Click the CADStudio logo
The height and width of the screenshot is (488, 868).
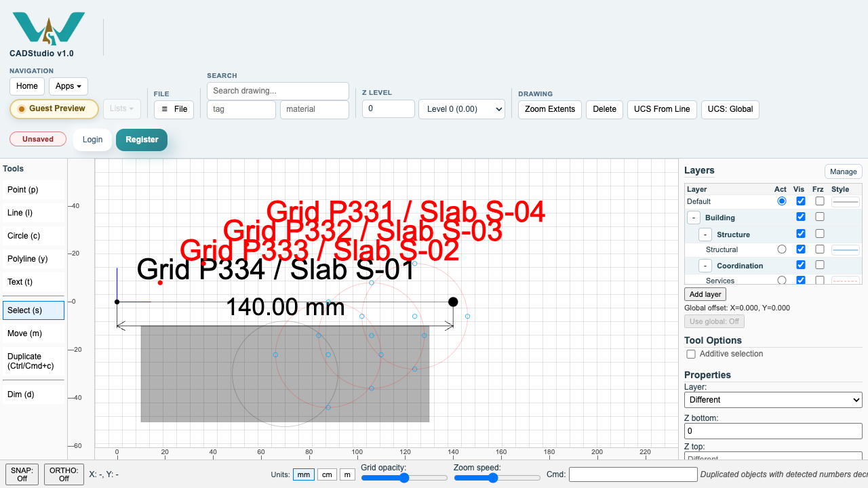[49, 28]
